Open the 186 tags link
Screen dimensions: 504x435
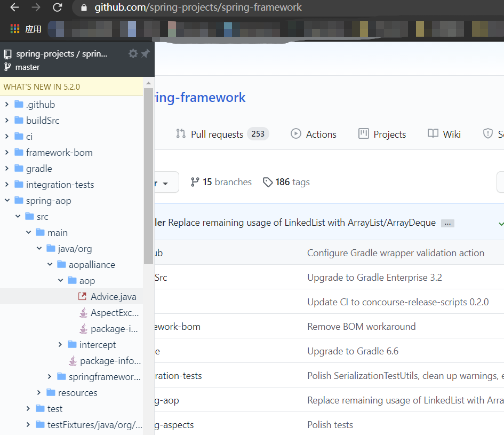tap(286, 182)
